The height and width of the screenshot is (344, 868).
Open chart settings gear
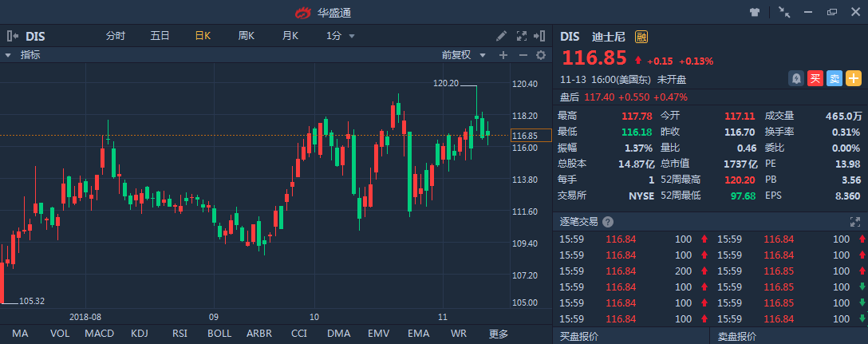tap(541, 55)
